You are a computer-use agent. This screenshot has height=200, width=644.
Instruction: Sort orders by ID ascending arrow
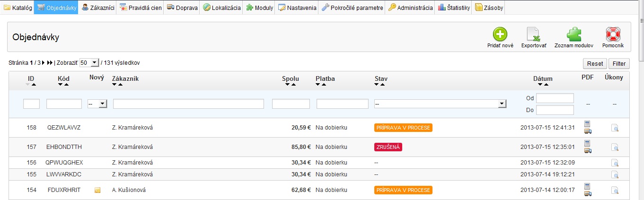pos(35,85)
